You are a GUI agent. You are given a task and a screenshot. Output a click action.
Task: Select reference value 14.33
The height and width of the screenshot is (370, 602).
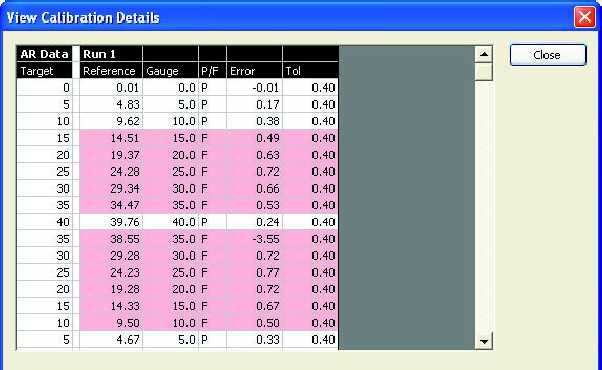(111, 306)
